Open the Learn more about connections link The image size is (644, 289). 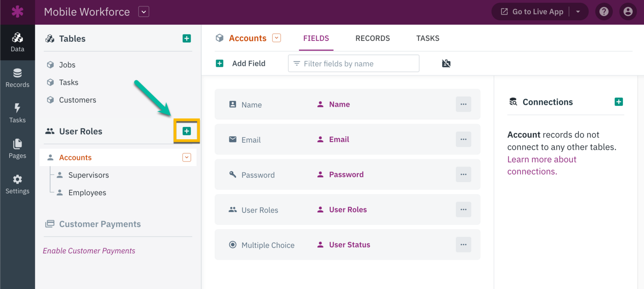point(542,159)
